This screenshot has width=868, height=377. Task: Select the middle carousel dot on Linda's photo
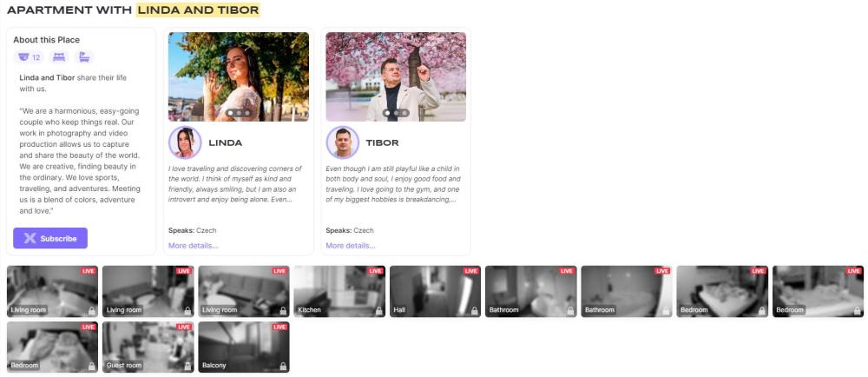pyautogui.click(x=239, y=113)
